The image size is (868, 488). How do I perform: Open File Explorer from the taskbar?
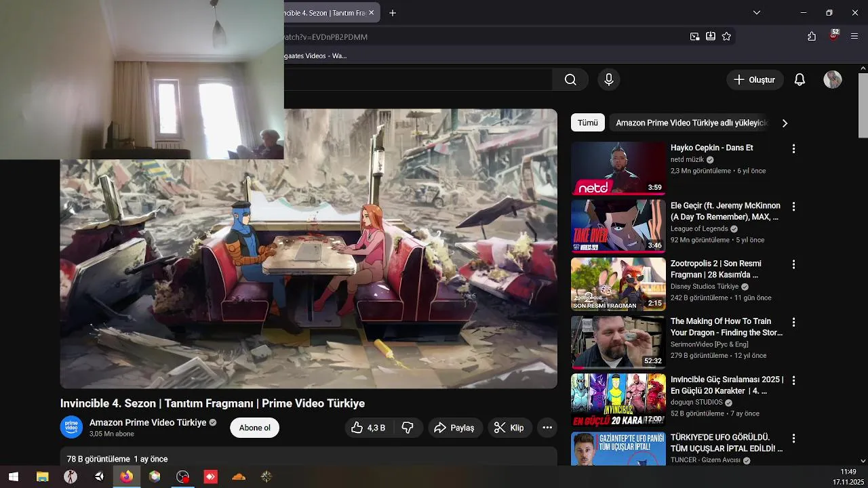point(42,476)
